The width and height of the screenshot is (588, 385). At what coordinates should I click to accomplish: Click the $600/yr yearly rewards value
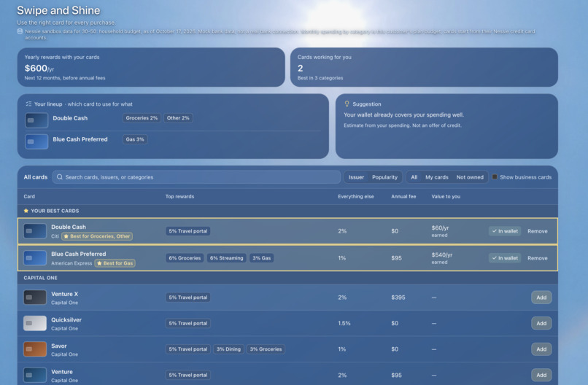(x=39, y=69)
